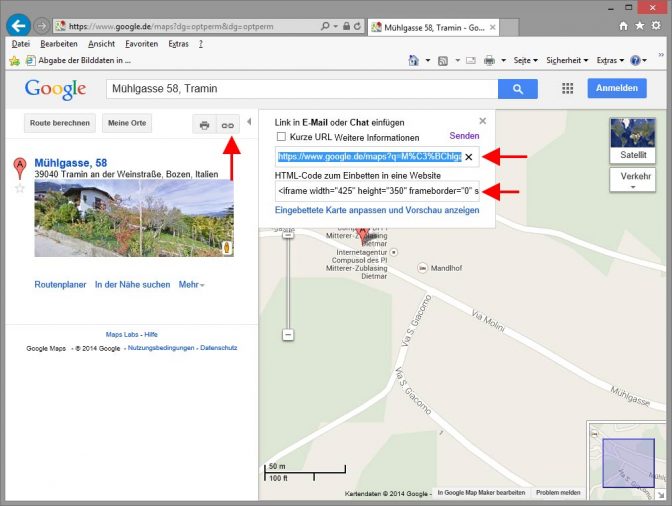Image resolution: width=672 pixels, height=506 pixels.
Task: Clear the URL field with X icon
Action: (x=469, y=157)
